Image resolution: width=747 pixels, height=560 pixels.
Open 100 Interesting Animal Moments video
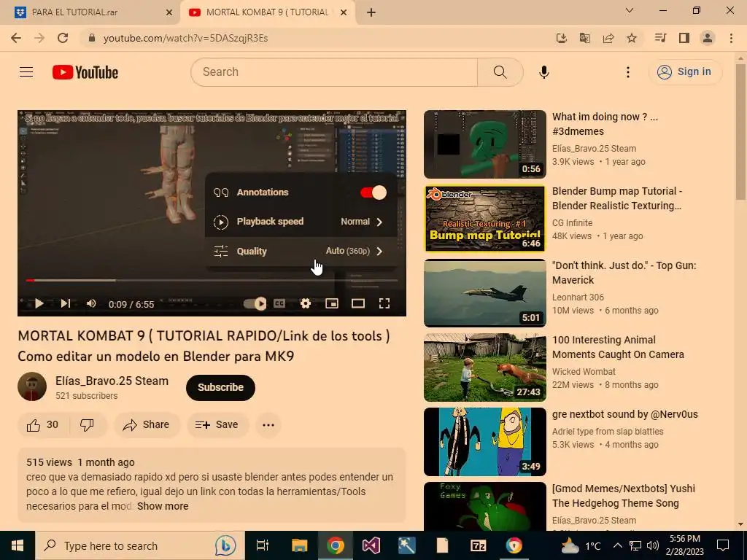point(485,367)
